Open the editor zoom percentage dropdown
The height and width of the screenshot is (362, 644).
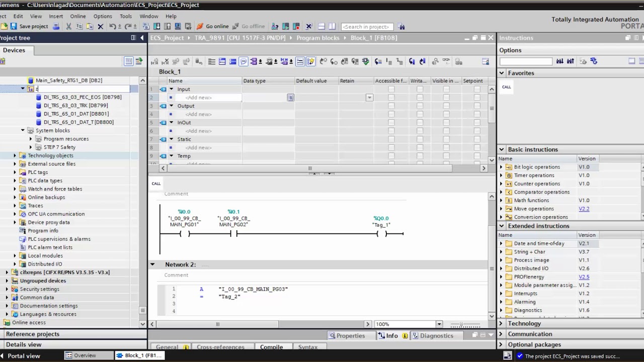(439, 324)
